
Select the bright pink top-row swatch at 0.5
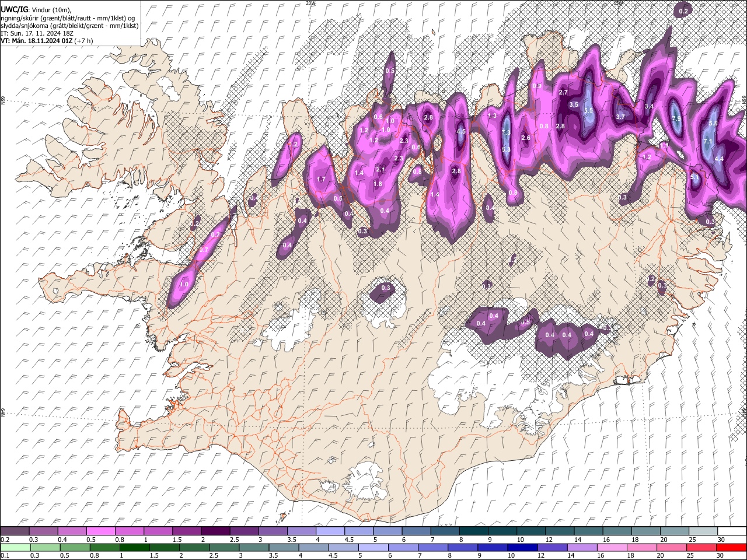tap(100, 531)
